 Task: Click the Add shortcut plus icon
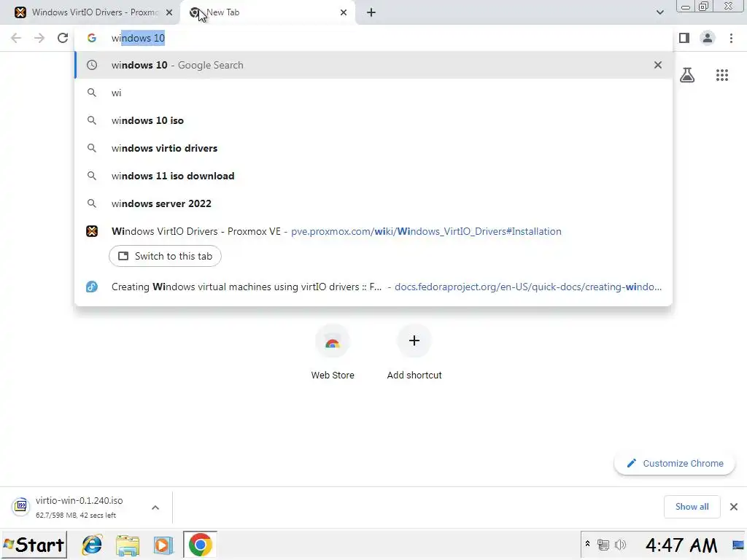tap(414, 341)
